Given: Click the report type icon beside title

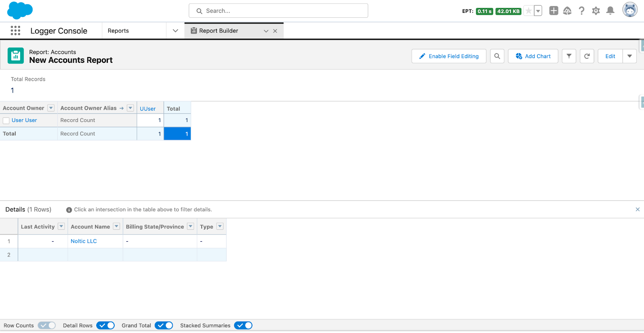Looking at the screenshot, I should point(16,56).
